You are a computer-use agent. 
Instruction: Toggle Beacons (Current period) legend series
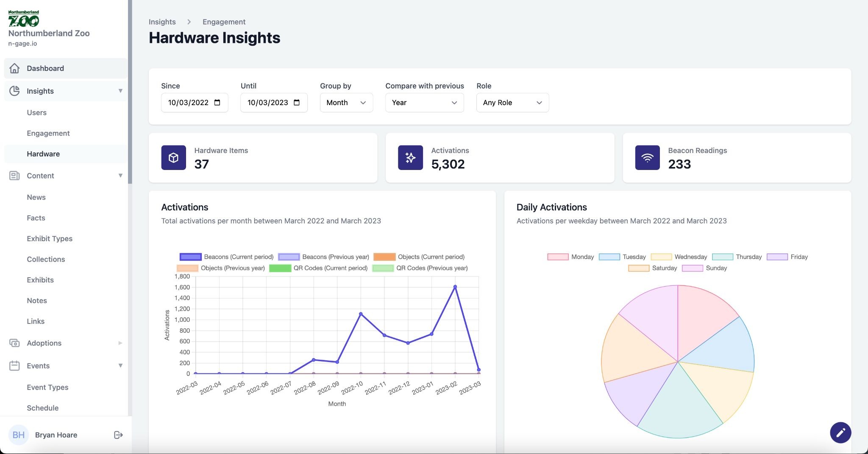point(190,257)
